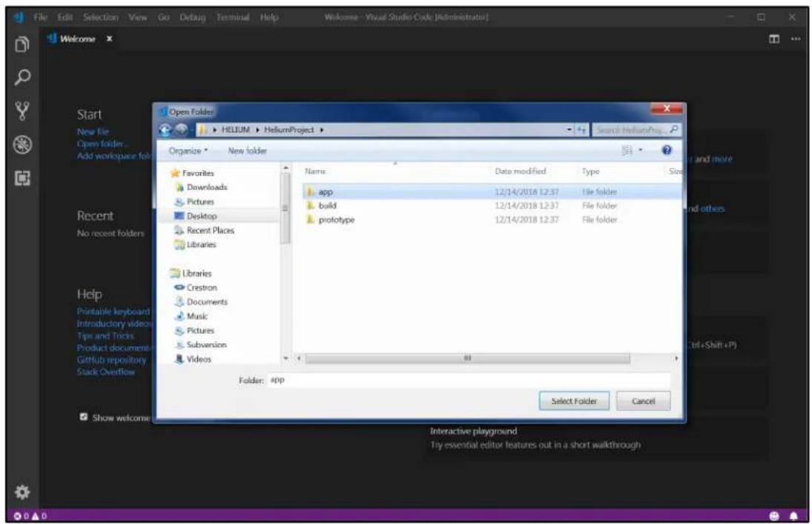Click the dialog Help question mark icon

(x=667, y=151)
